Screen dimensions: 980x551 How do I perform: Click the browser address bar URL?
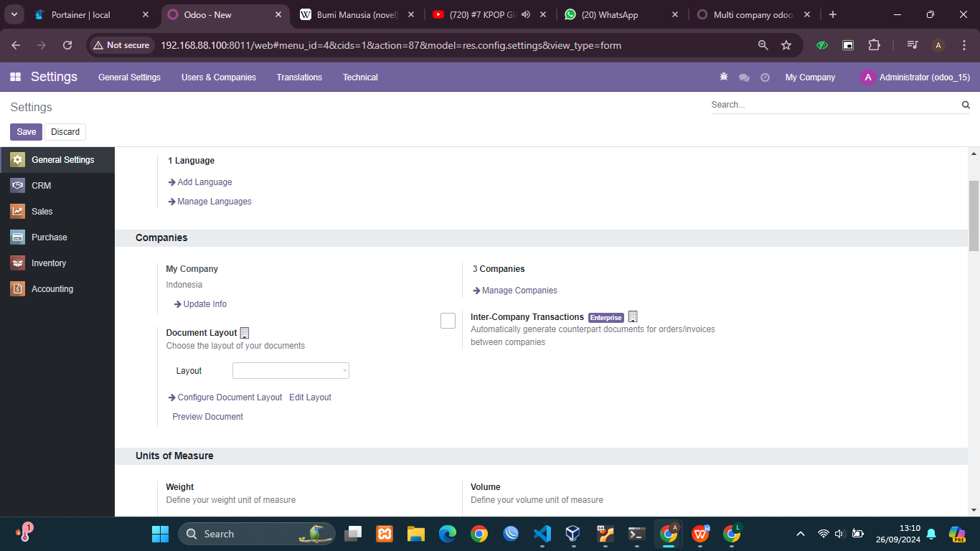click(x=391, y=45)
